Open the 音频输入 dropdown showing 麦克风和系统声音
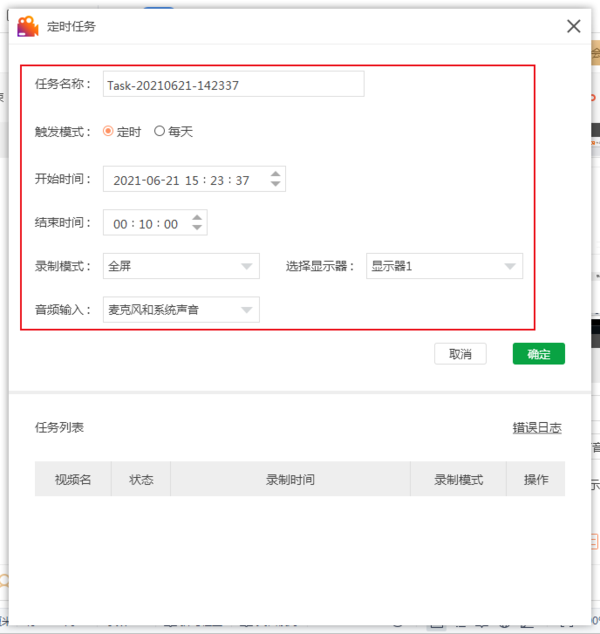This screenshot has height=634, width=600. click(181, 310)
